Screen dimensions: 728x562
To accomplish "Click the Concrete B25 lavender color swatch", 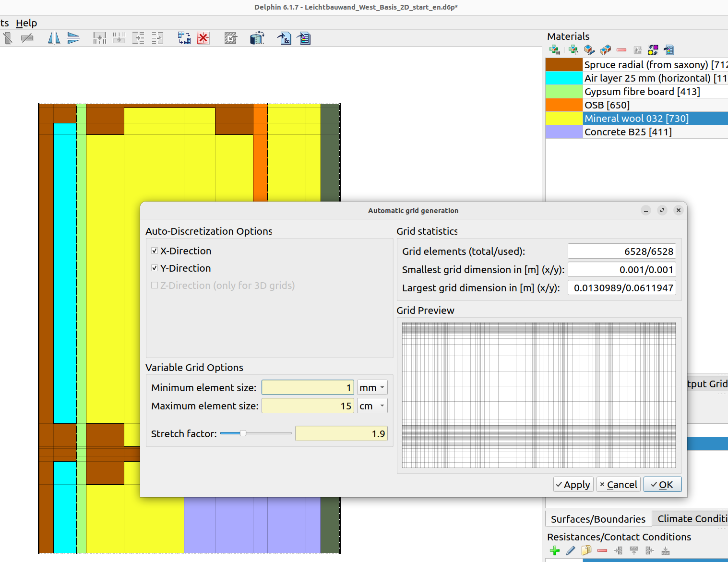I will pos(564,132).
